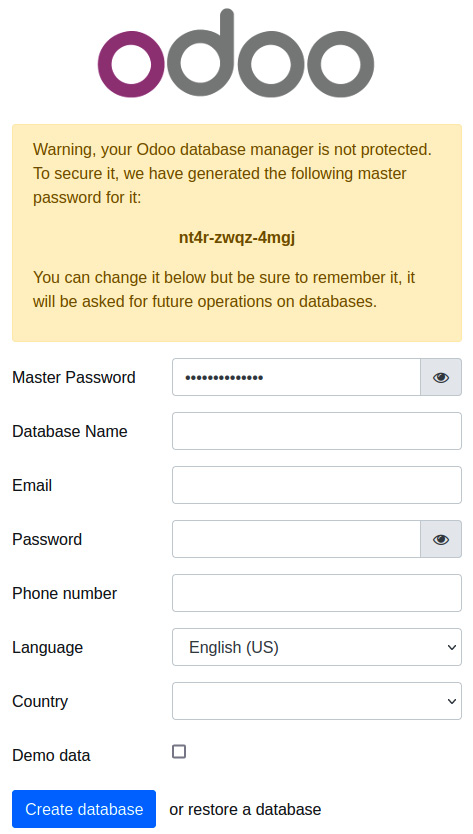Click the Odoo logo at the top
The width and height of the screenshot is (473, 834).
236,53
